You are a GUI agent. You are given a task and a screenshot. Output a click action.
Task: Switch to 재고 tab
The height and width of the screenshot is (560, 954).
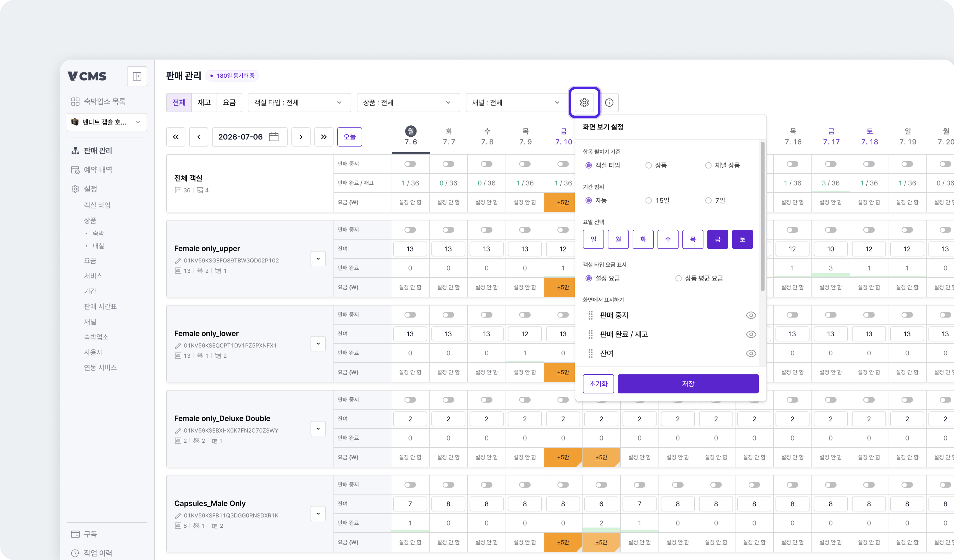point(204,102)
